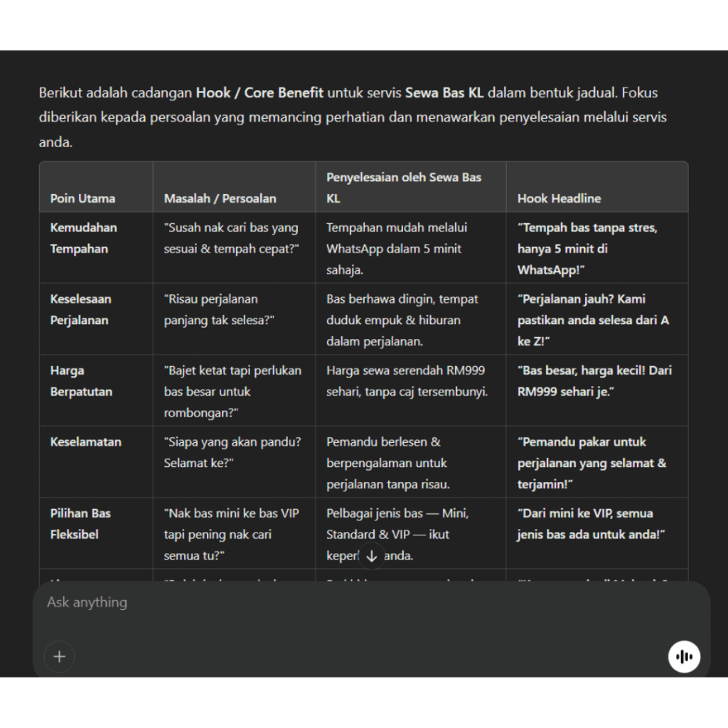Focus the "Ask anything" input field
Viewport: 728px width, 728px height.
coord(355,603)
